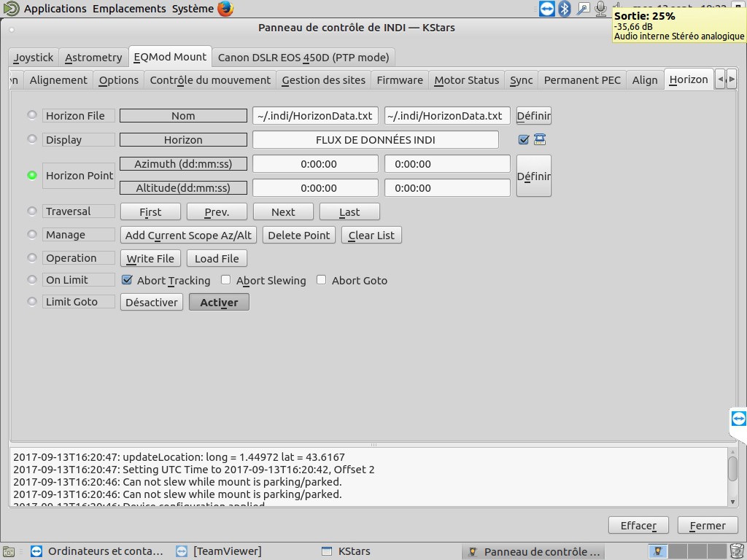
Task: Click show desktop icon in bottom panel
Action: coord(9,551)
